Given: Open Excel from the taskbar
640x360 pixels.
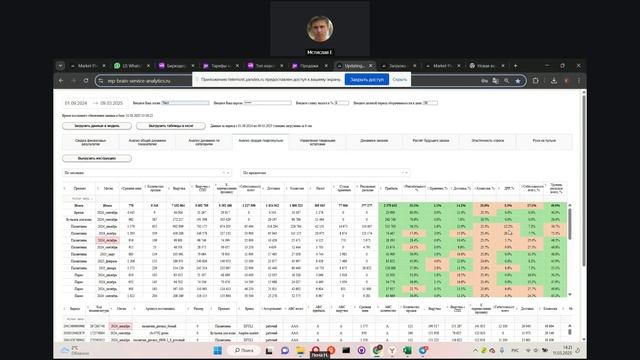Looking at the screenshot, I should click(x=407, y=351).
